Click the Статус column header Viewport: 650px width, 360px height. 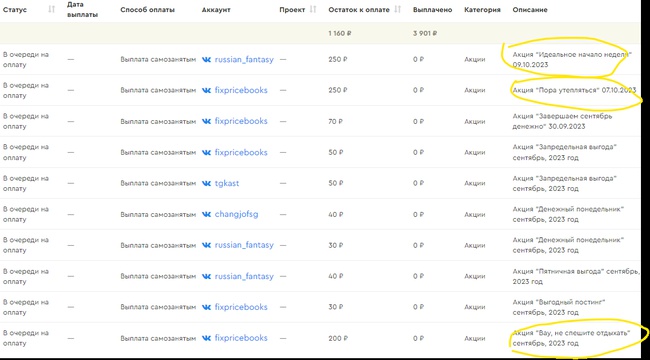click(x=15, y=10)
